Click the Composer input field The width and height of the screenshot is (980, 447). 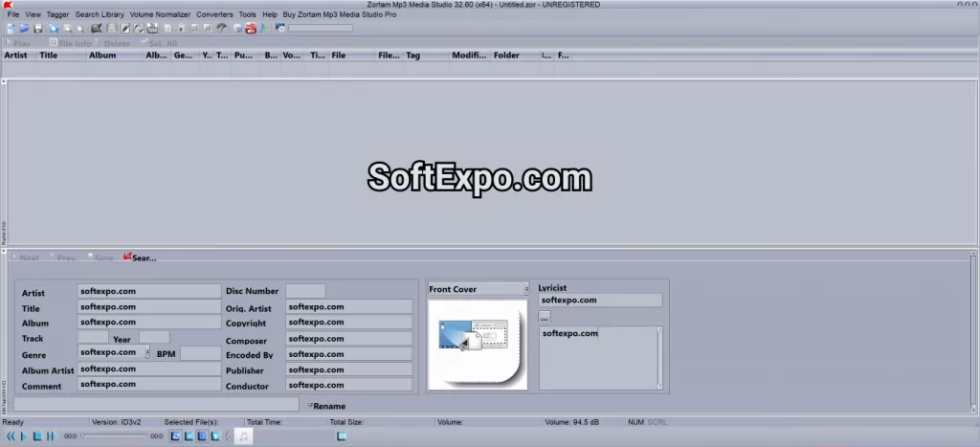coord(348,338)
